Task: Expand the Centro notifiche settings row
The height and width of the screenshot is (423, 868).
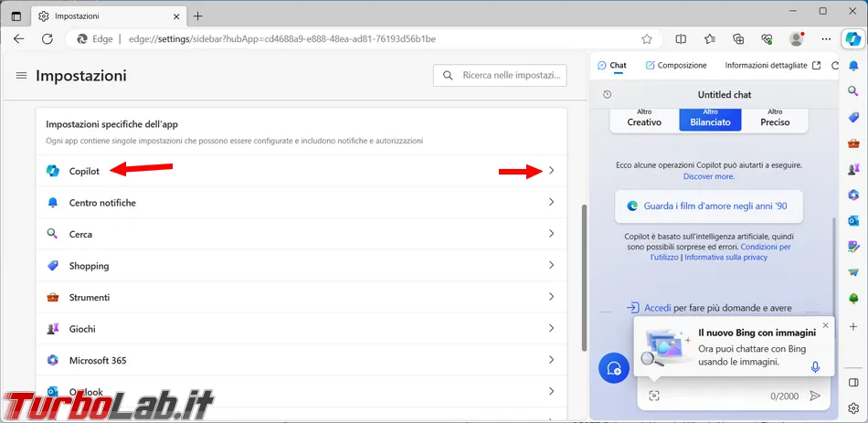Action: click(302, 203)
